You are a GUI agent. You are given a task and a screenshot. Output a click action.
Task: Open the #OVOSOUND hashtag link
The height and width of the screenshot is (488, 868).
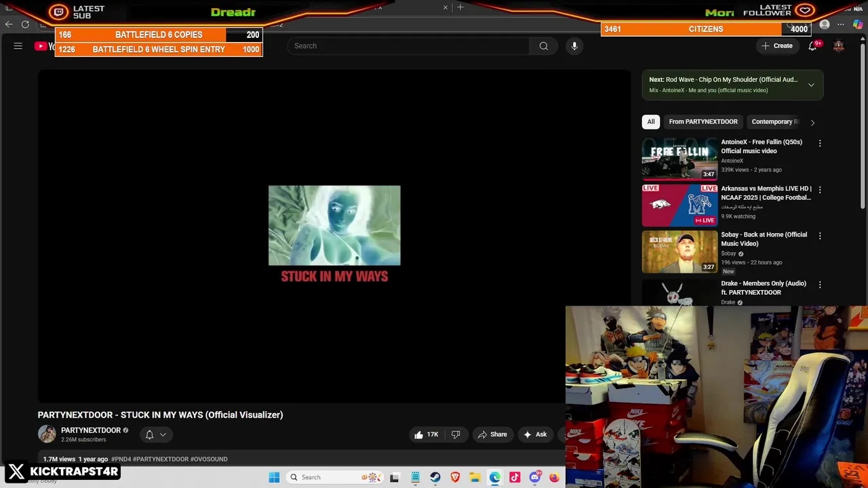coord(209,459)
